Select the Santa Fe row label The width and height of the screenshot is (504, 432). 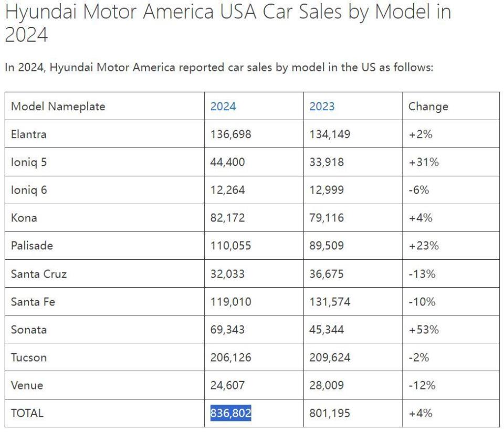33,302
